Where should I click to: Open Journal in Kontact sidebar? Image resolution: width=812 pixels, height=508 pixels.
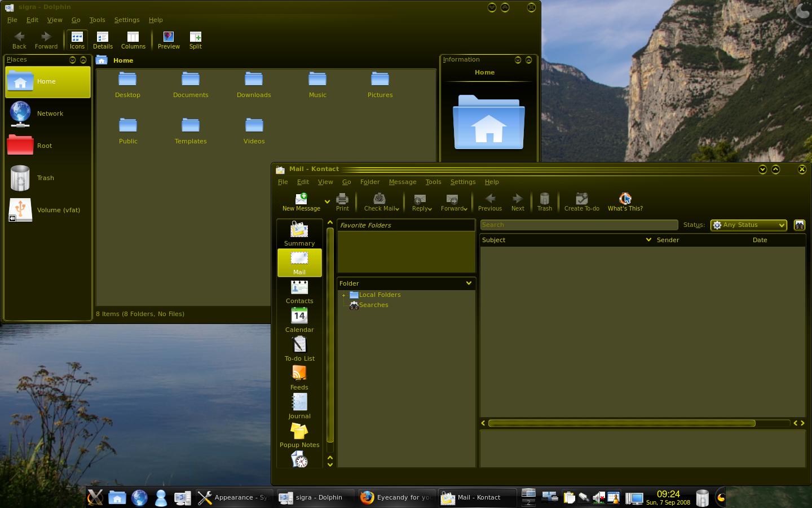[x=299, y=406]
